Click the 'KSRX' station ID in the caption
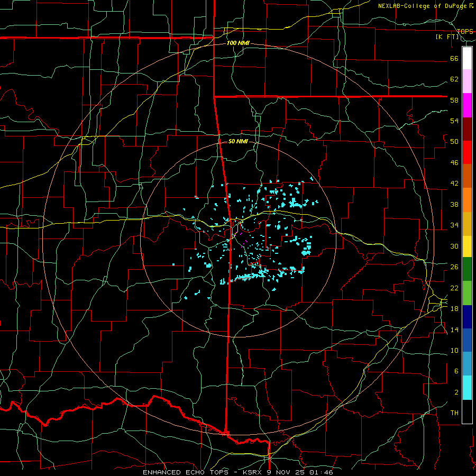The width and height of the screenshot is (476, 476). pos(253,472)
